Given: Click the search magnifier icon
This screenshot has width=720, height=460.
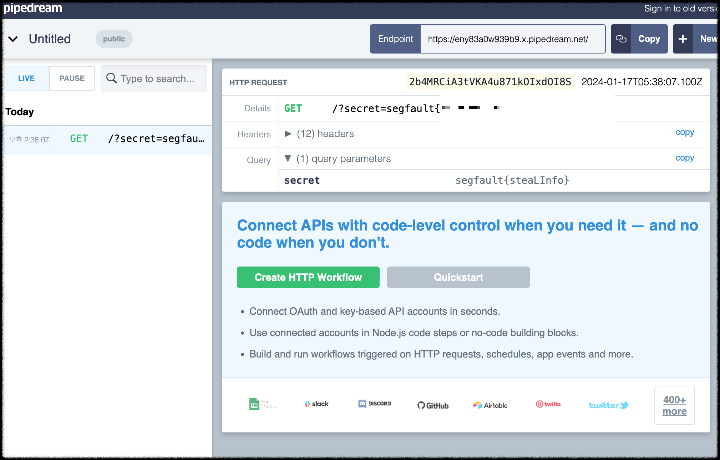Looking at the screenshot, I should (111, 79).
